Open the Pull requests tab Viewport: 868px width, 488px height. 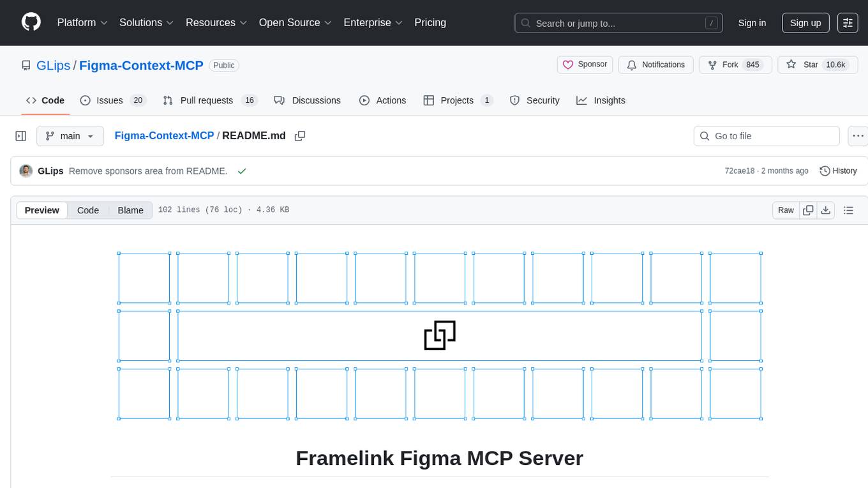(209, 100)
